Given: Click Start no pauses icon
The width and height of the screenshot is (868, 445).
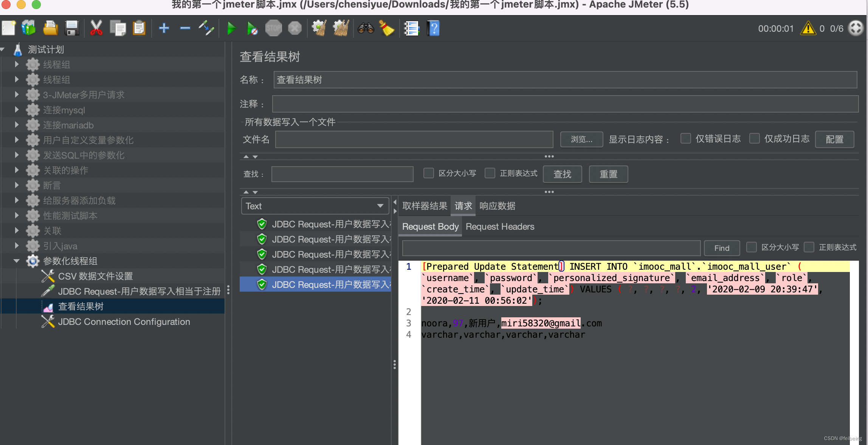Looking at the screenshot, I should (252, 28).
